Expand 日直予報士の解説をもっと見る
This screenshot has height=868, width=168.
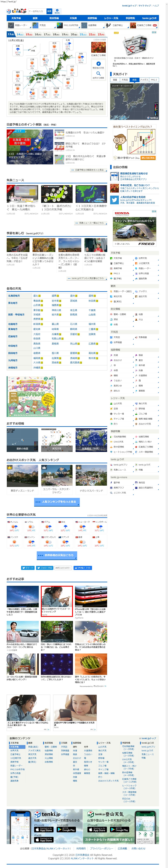point(87,170)
